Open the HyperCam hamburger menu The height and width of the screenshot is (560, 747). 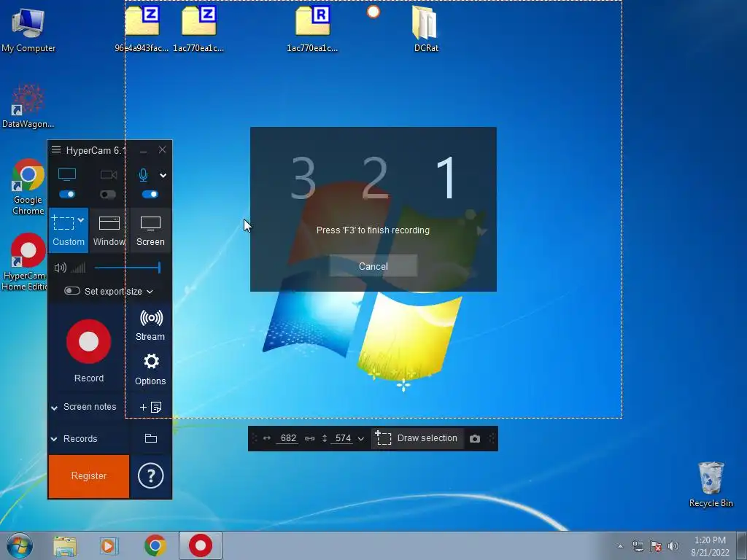coord(55,150)
